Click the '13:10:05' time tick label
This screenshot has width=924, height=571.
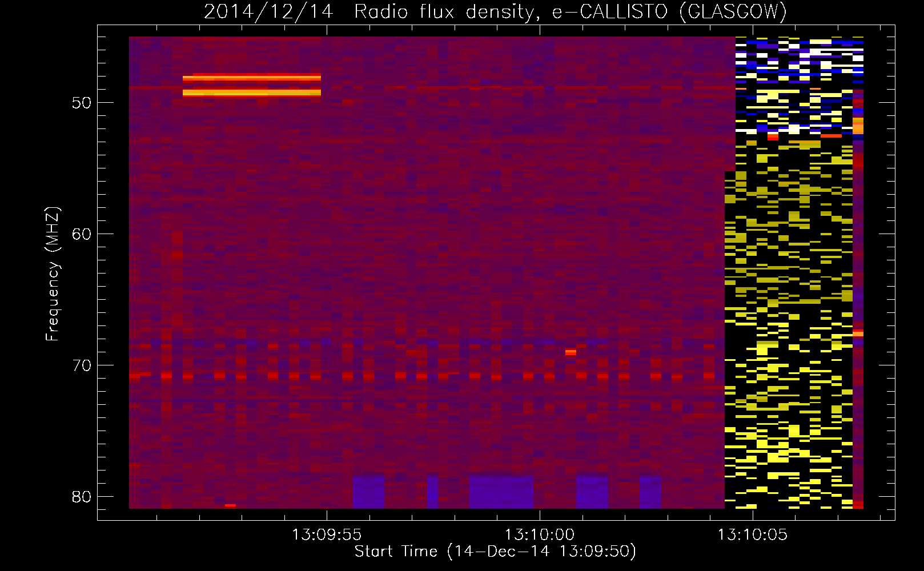click(753, 535)
